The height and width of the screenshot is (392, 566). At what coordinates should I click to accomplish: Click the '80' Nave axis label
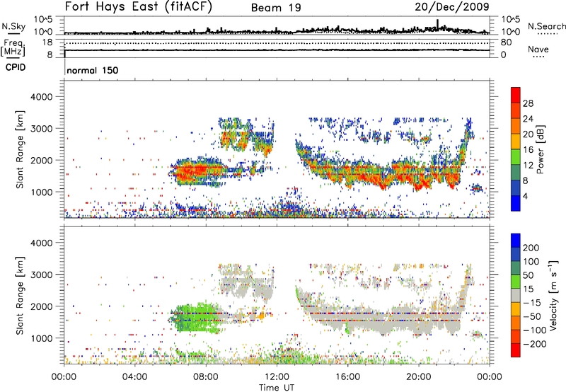[x=506, y=42]
